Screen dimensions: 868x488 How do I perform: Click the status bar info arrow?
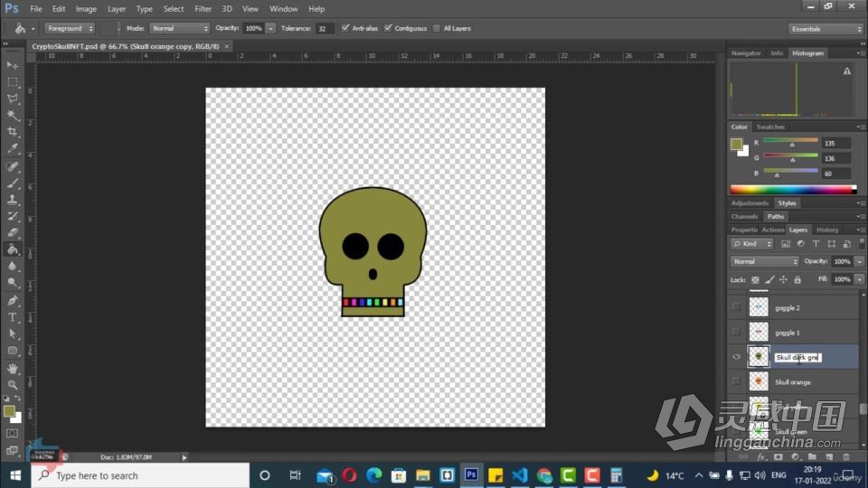point(184,457)
